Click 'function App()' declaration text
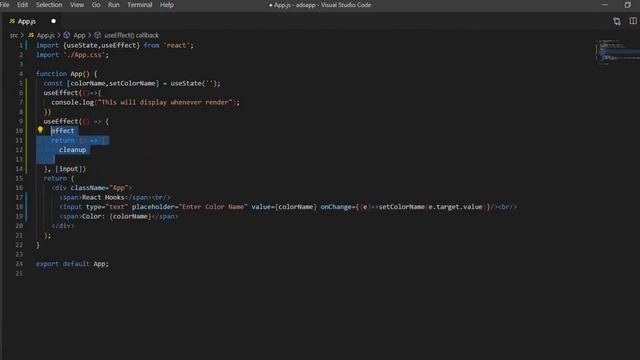The height and width of the screenshot is (360, 640). pos(62,74)
